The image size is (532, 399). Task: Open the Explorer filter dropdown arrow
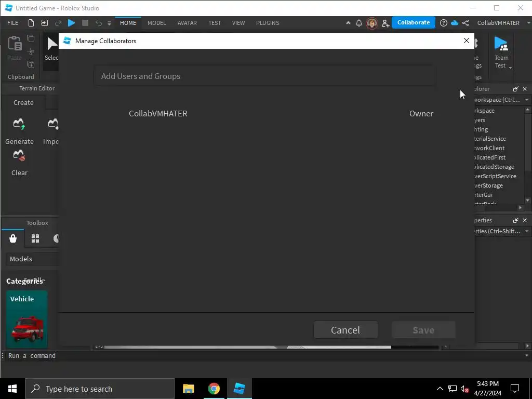tap(527, 100)
